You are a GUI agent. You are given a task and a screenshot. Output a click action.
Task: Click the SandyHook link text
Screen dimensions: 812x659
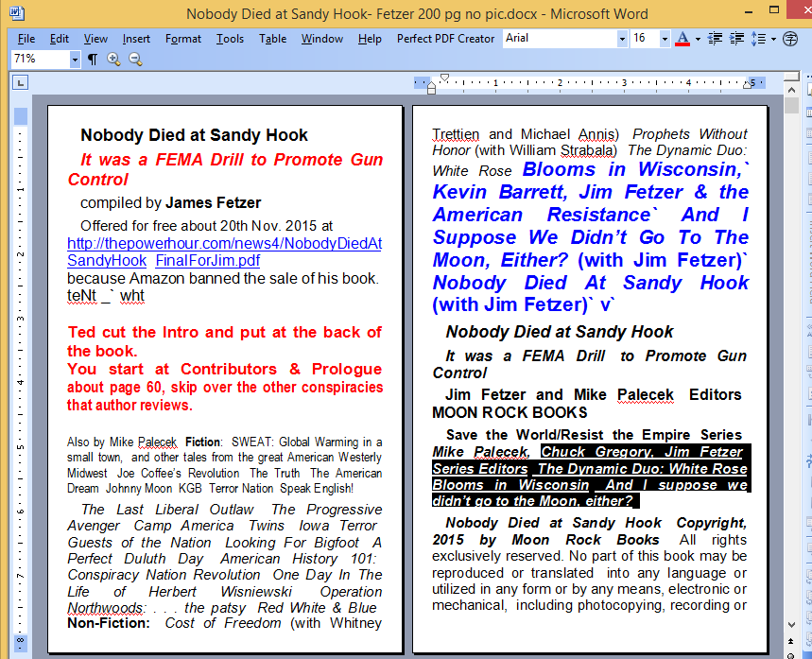coord(107,261)
